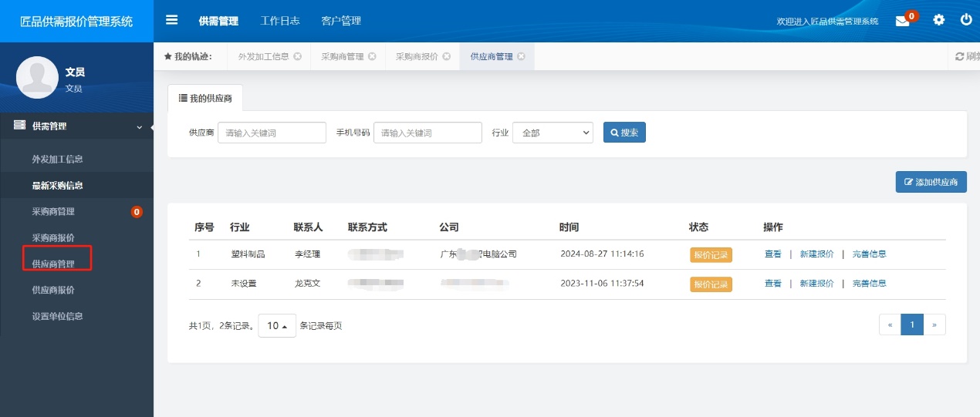Close the 采购商管理 tab

coord(372,56)
